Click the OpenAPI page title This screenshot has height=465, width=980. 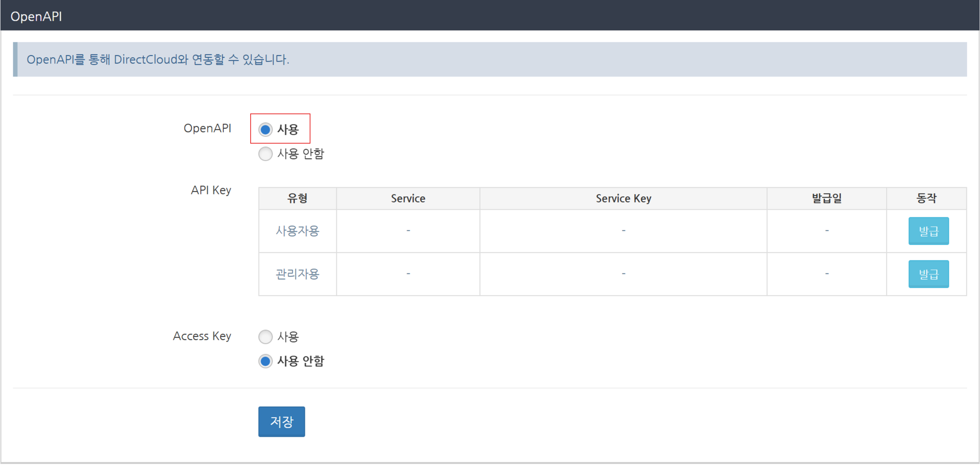(x=36, y=16)
